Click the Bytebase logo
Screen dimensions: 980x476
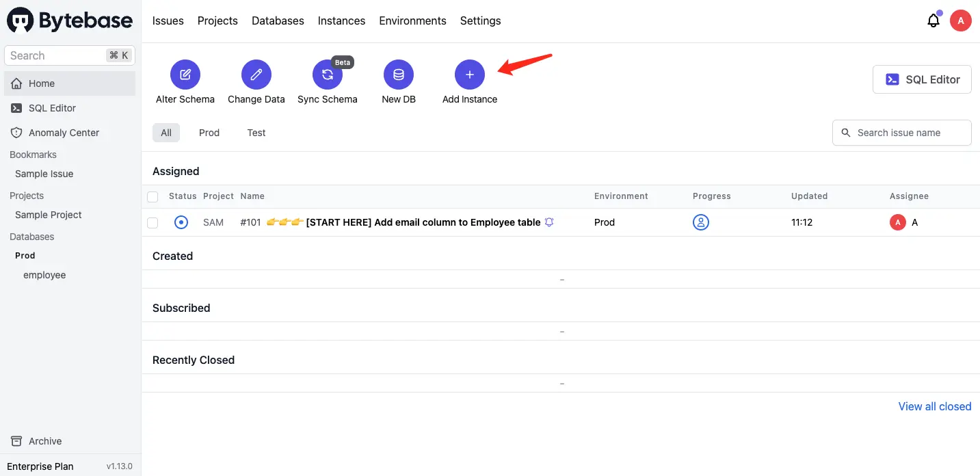70,21
